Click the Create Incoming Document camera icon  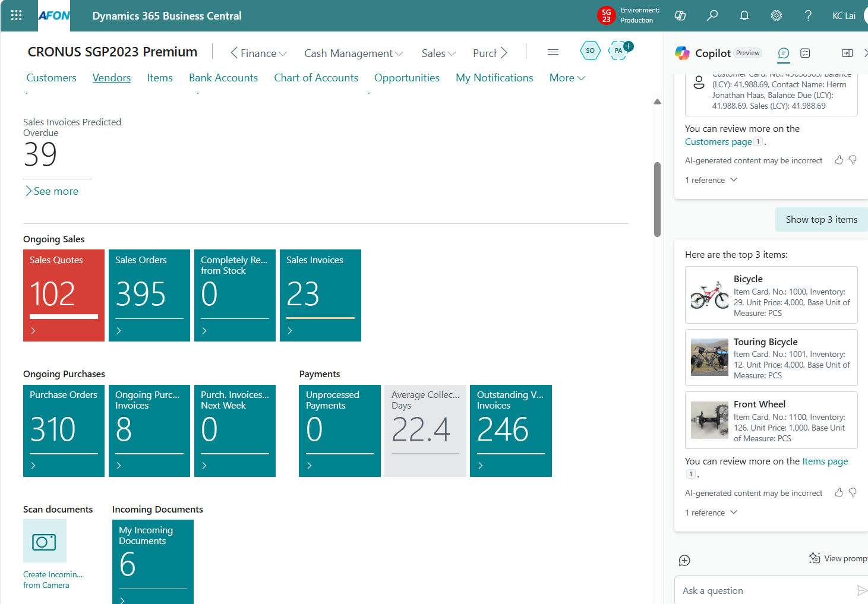[45, 541]
